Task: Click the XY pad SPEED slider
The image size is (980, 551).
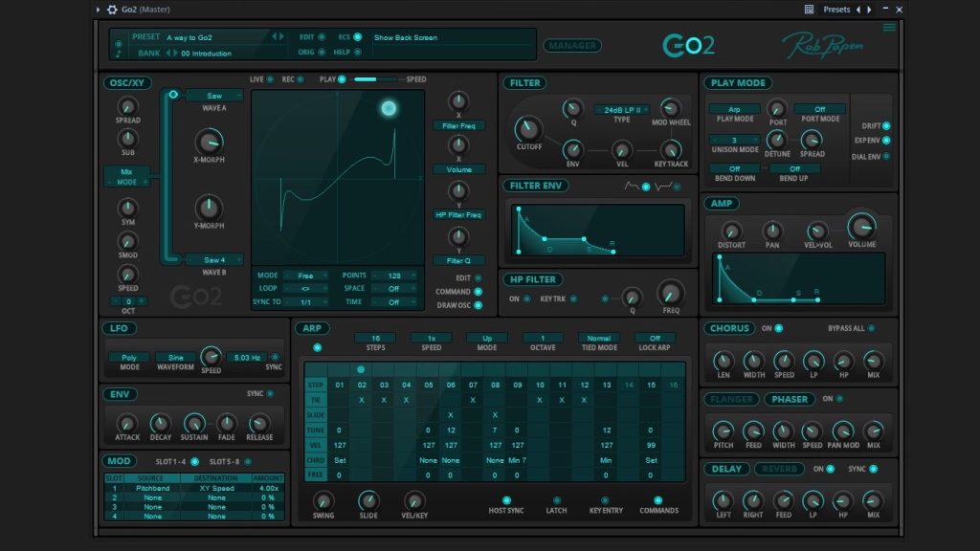Action: 378,79
